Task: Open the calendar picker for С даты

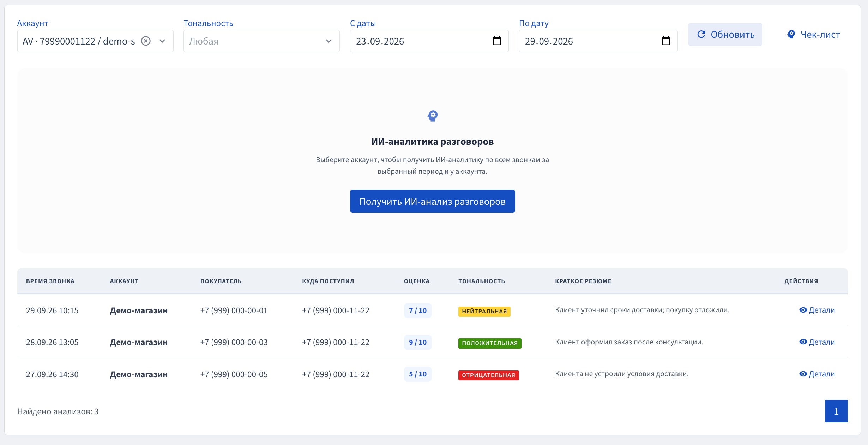Action: pyautogui.click(x=497, y=41)
